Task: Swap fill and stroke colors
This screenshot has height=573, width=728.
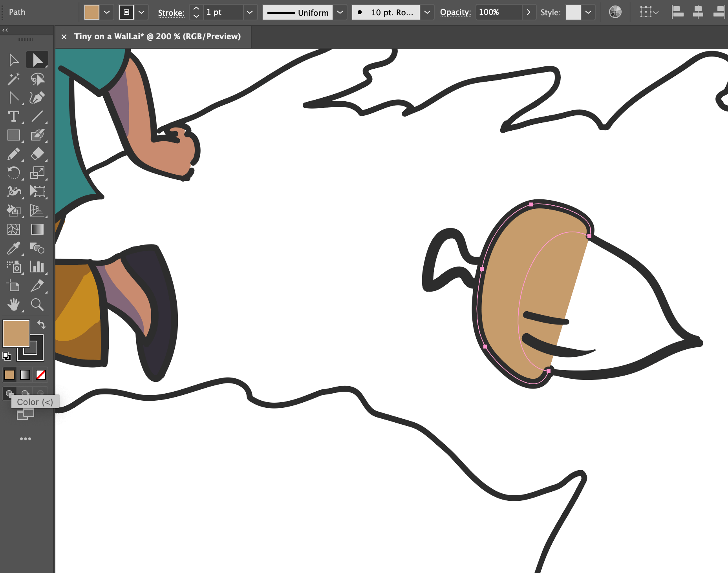Action: point(42,325)
